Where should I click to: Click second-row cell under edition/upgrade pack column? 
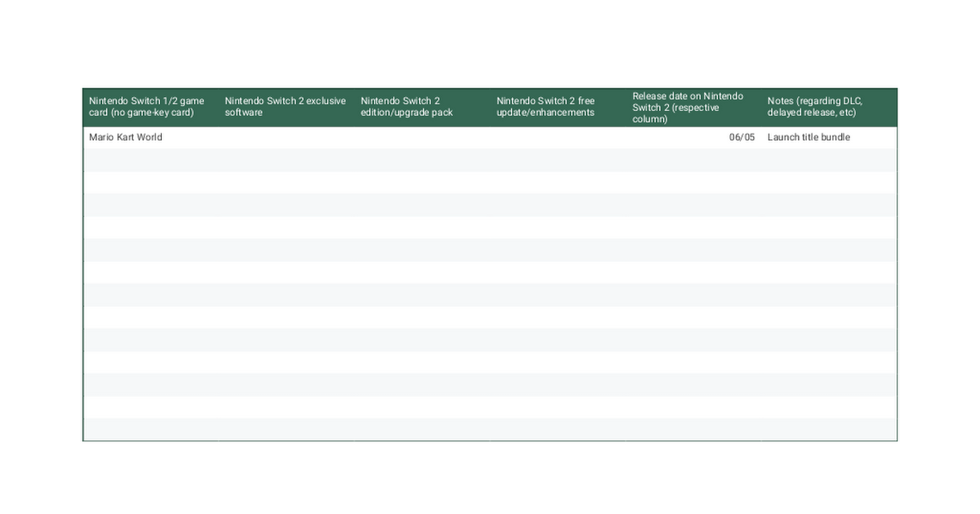(x=421, y=160)
